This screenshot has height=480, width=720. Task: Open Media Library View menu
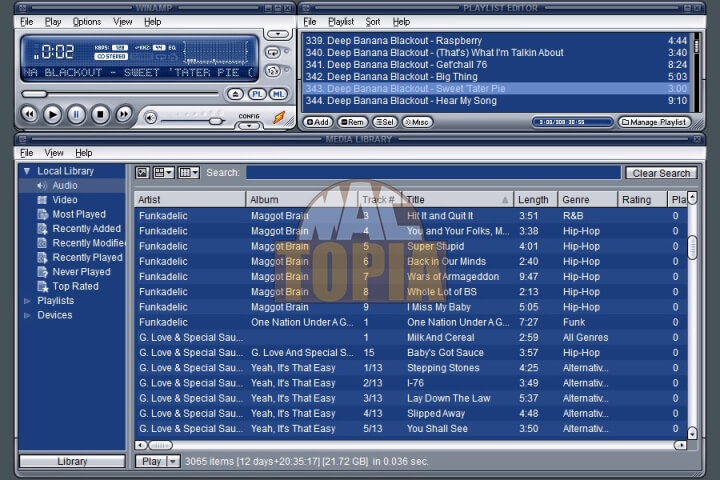(54, 153)
